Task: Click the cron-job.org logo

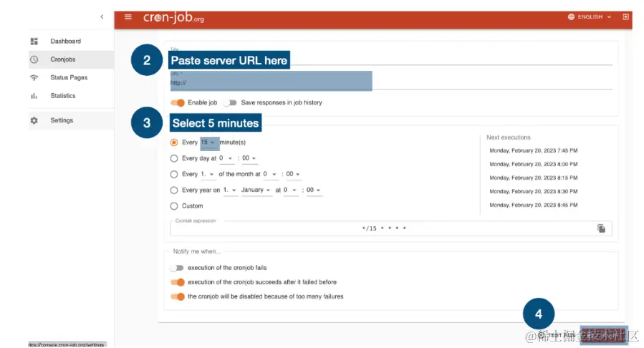Action: (173, 18)
